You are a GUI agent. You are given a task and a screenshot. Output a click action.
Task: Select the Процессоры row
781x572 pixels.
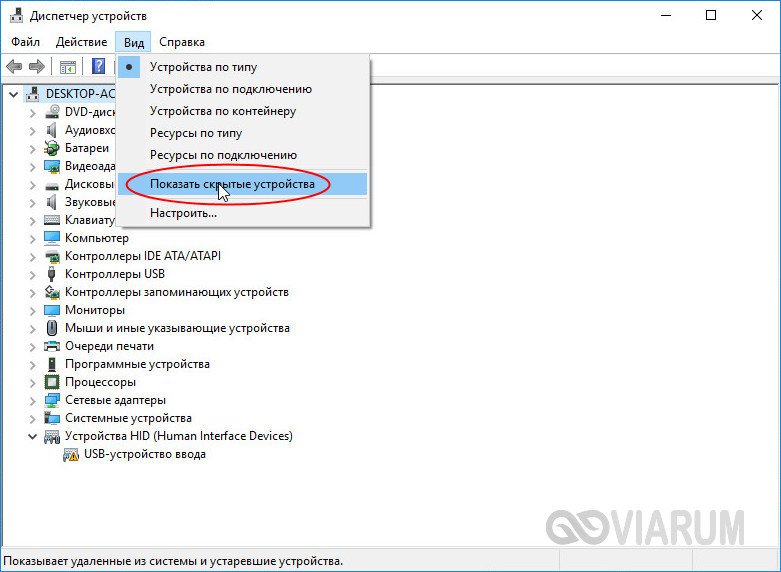pyautogui.click(x=100, y=382)
